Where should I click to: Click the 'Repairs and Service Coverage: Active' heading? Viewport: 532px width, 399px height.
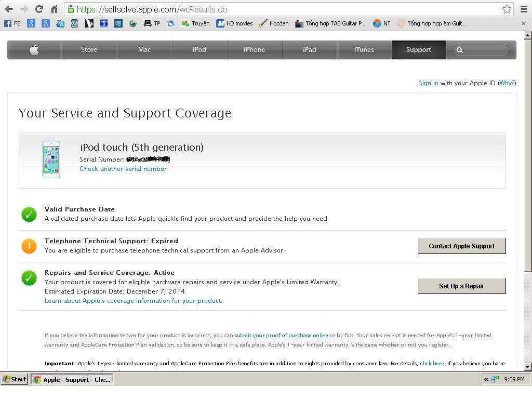click(x=110, y=273)
